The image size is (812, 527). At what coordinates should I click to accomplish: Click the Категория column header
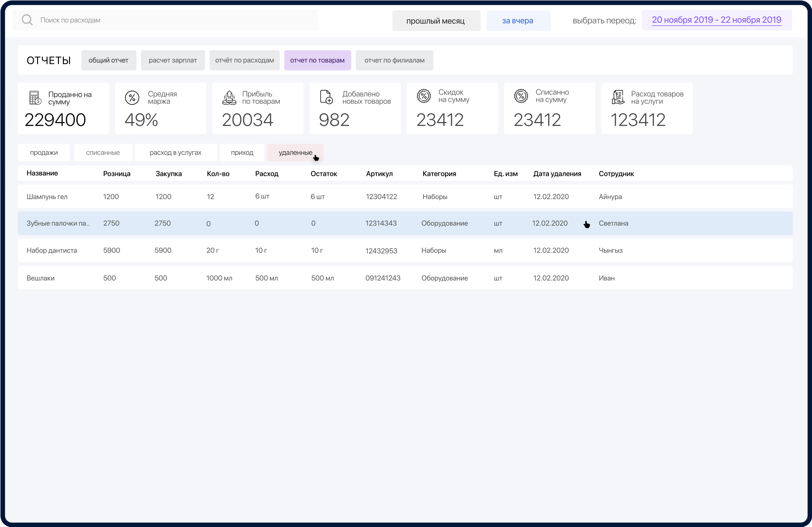point(439,173)
